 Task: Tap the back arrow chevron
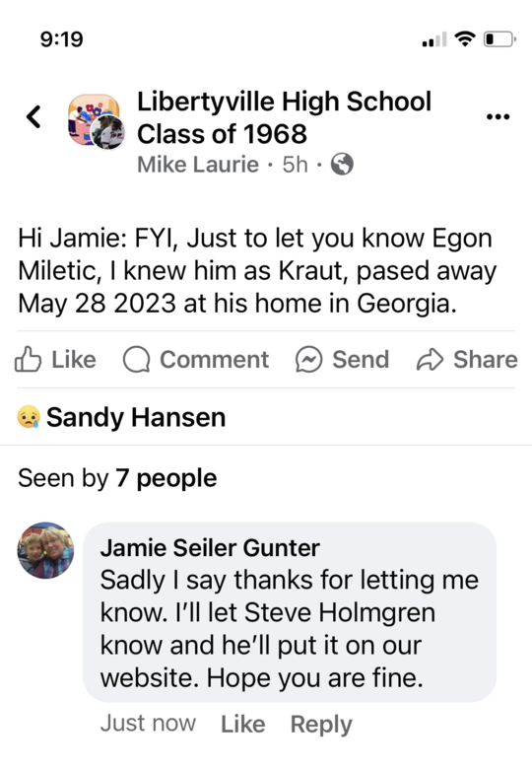click(x=33, y=116)
